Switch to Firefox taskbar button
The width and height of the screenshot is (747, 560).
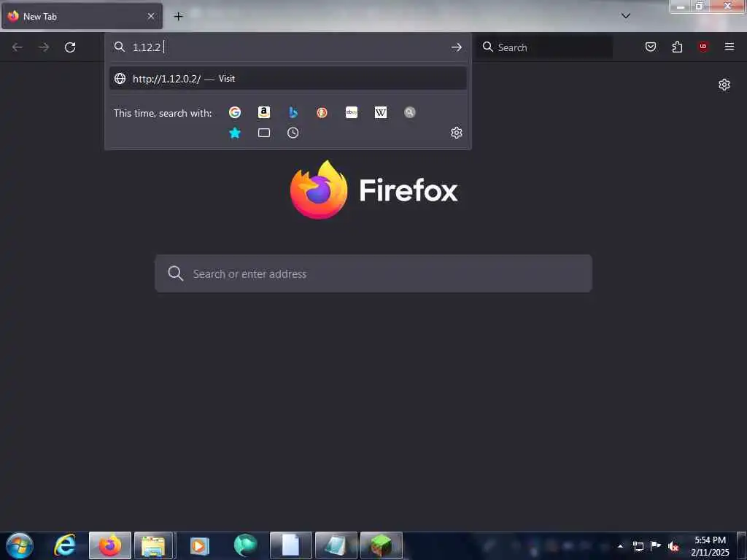coord(110,545)
